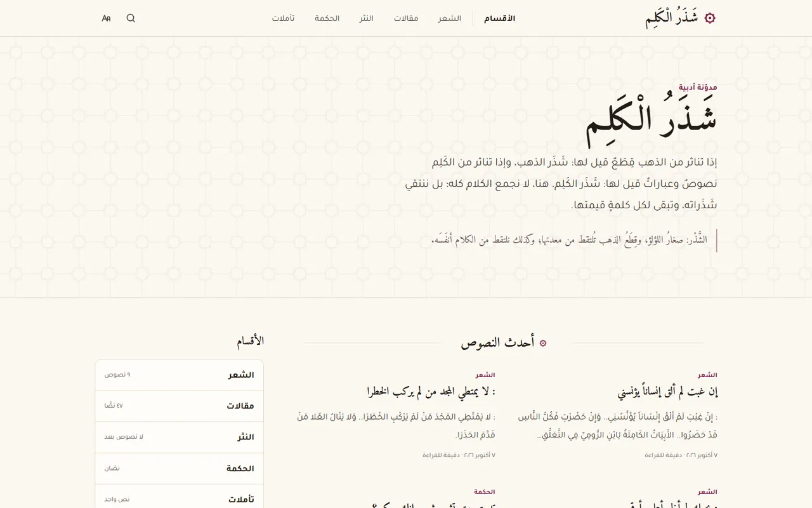Toggle font size with the Aa icon
The height and width of the screenshot is (508, 812).
(x=106, y=18)
